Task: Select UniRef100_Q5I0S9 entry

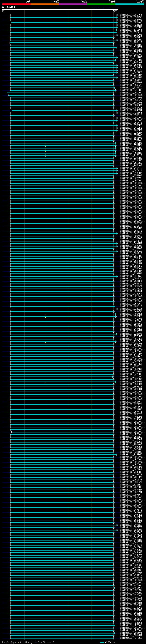Action: (x=131, y=163)
